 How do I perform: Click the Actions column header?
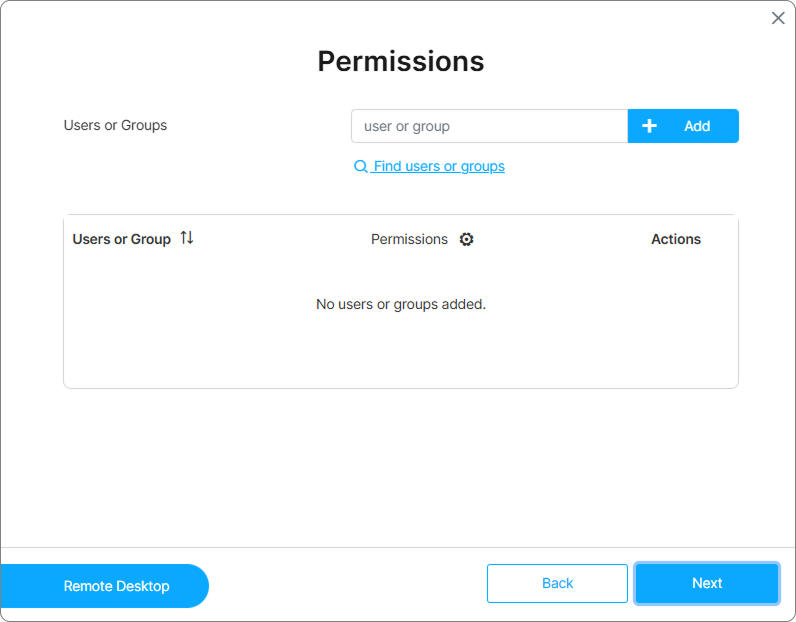click(x=676, y=239)
